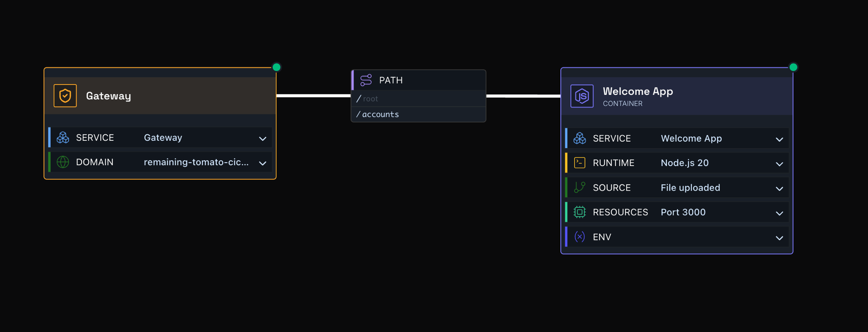Click the green status dot on Welcome App node

coord(793,67)
